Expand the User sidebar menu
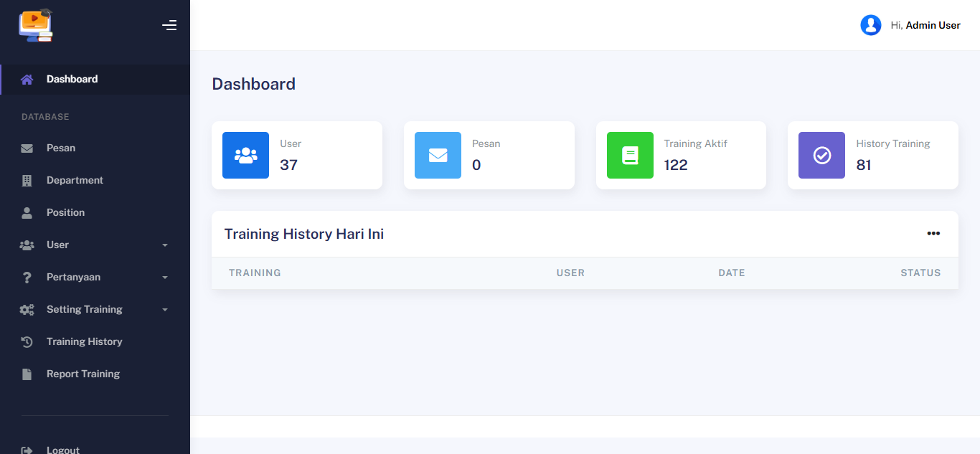The image size is (980, 454). pos(95,245)
